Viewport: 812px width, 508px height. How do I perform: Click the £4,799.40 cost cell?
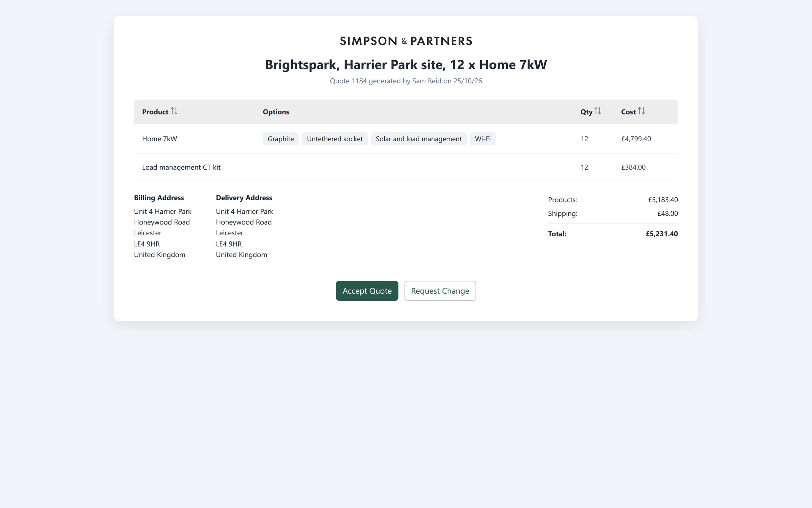(636, 139)
